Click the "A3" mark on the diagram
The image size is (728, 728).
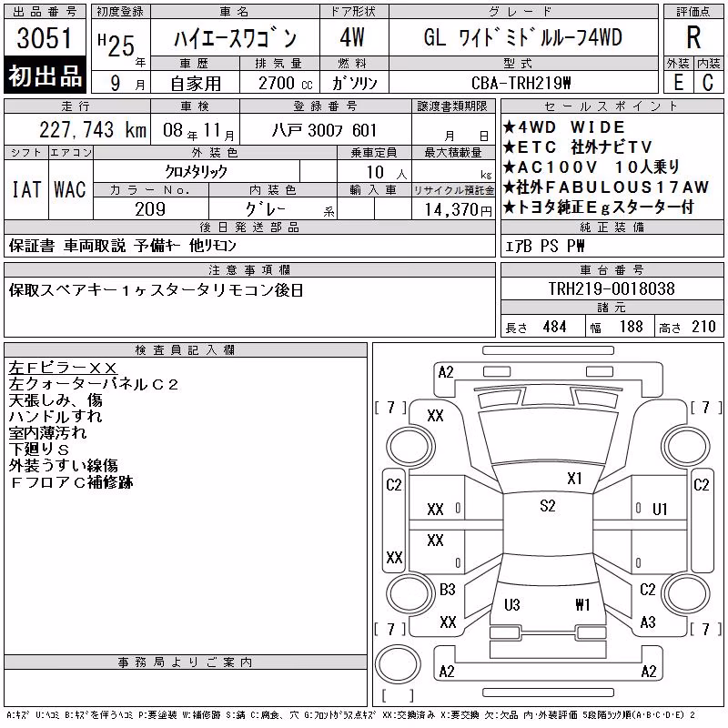648,622
